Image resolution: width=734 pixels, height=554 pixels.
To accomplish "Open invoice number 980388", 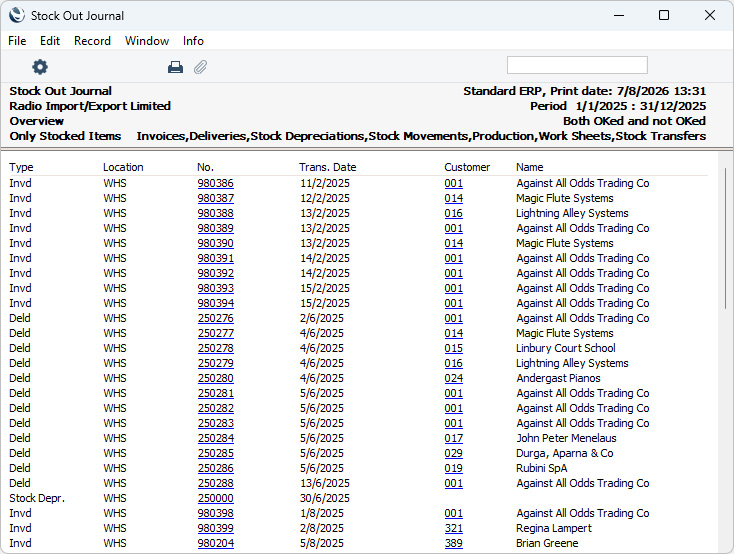I will 215,213.
